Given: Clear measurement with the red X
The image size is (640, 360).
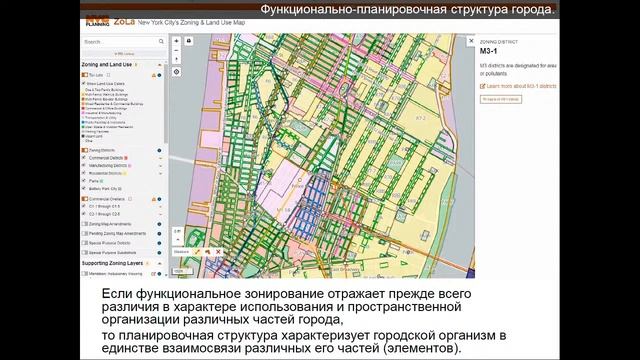Looking at the screenshot, I should pyautogui.click(x=218, y=252).
